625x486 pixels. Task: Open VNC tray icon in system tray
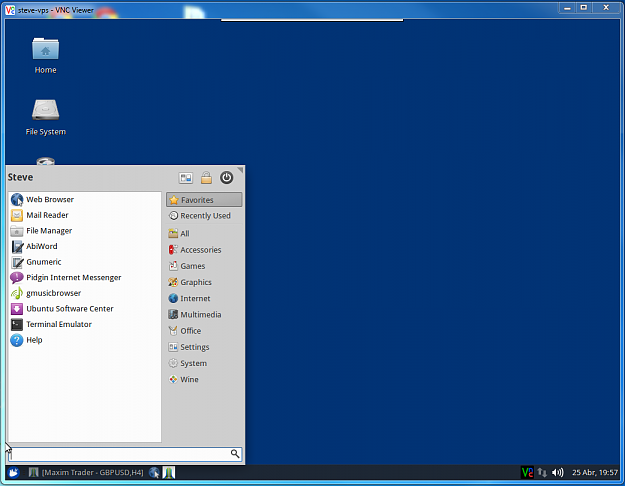click(527, 472)
